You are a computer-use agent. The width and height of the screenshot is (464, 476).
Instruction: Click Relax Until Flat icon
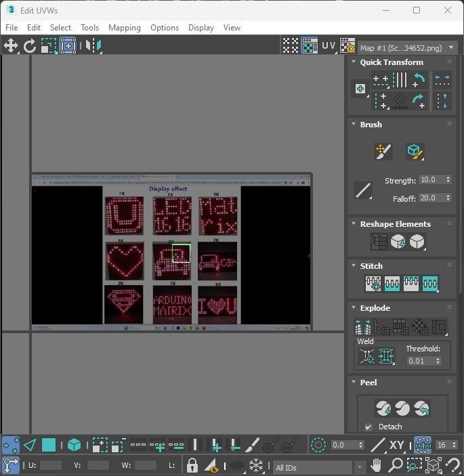[398, 242]
